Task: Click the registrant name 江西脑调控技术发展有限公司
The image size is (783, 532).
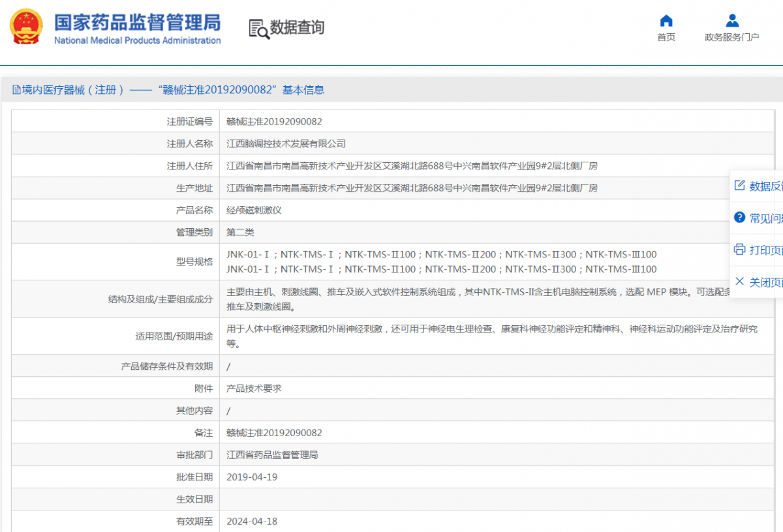Action: point(286,143)
